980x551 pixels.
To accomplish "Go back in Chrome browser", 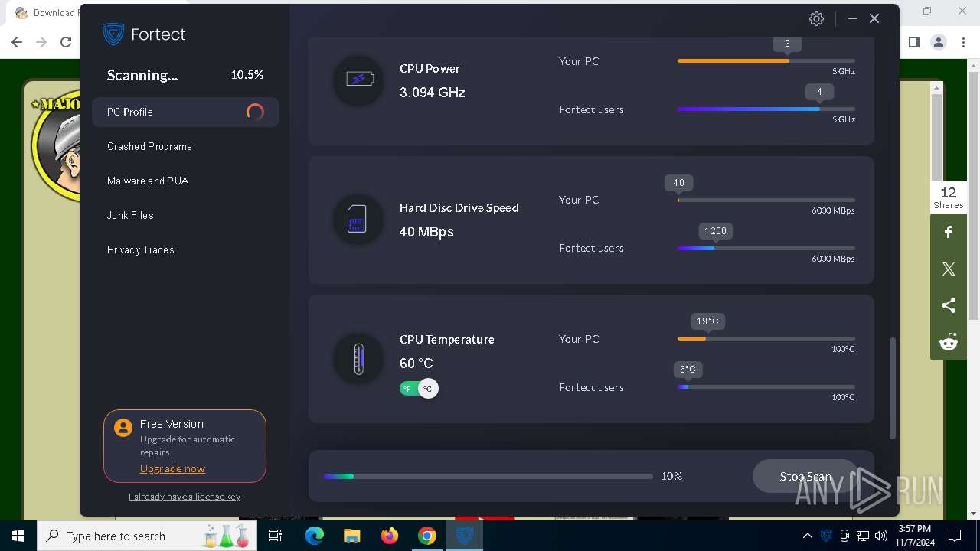I will 17,42.
